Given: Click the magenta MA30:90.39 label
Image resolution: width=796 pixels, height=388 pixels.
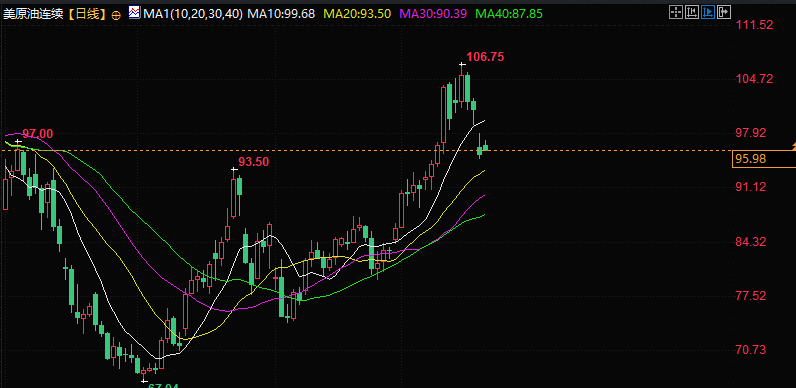Looking at the screenshot, I should (x=433, y=14).
